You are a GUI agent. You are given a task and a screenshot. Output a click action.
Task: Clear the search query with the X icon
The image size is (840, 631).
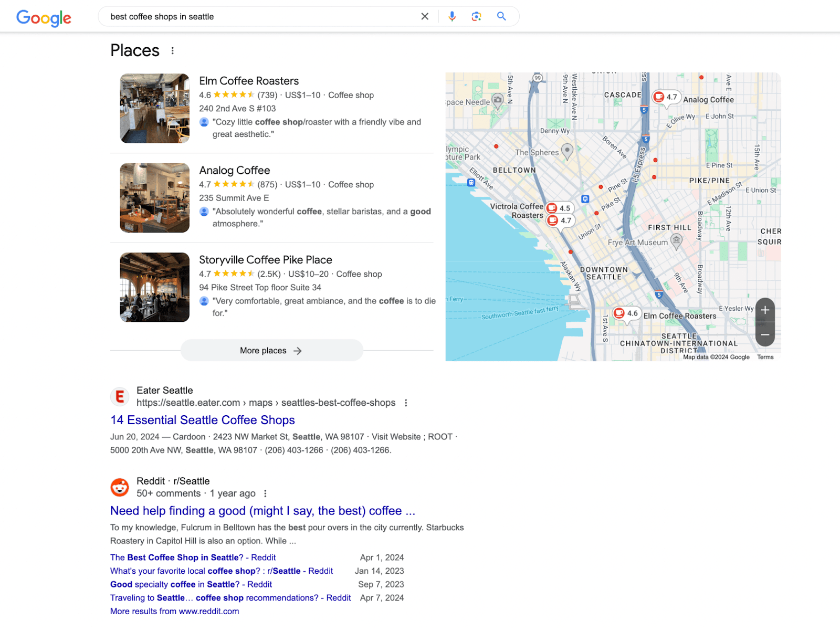pos(424,16)
